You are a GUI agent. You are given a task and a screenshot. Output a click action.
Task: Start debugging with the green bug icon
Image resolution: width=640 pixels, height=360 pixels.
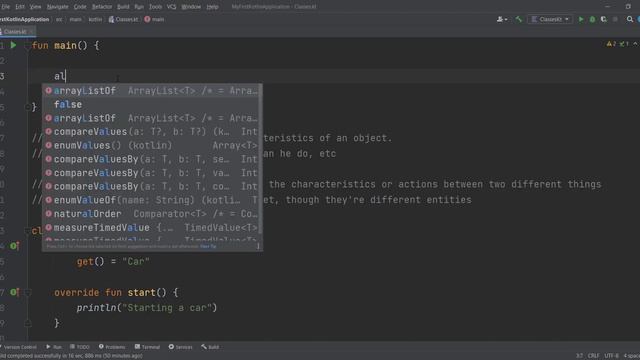[x=592, y=19]
